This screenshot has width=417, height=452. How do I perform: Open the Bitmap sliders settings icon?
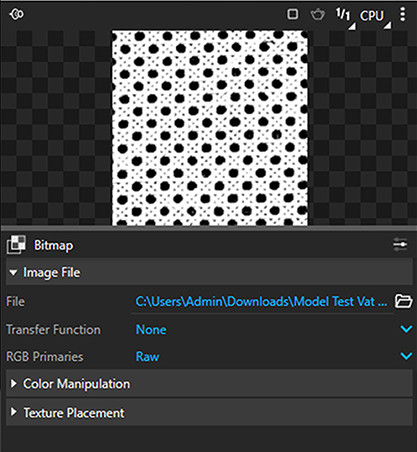(x=400, y=244)
